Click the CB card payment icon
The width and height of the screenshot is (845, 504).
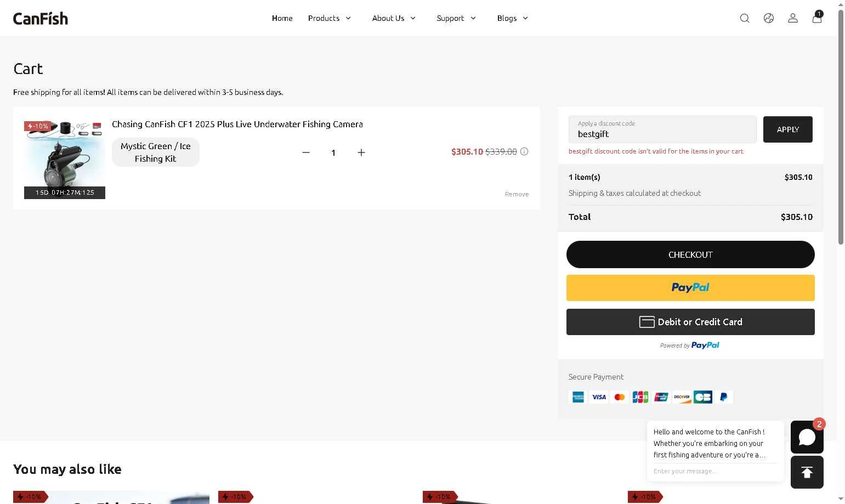click(703, 397)
